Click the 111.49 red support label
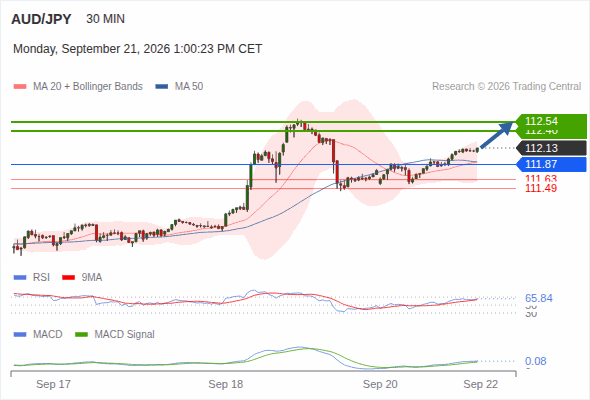Viewport: 590px width, 400px height. click(x=541, y=188)
